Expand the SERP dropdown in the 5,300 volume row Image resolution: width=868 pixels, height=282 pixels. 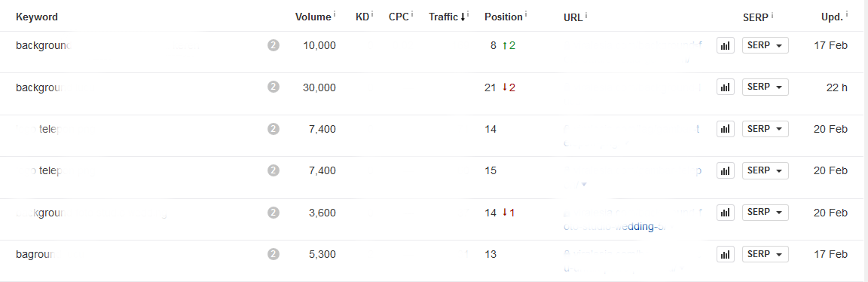tap(765, 255)
